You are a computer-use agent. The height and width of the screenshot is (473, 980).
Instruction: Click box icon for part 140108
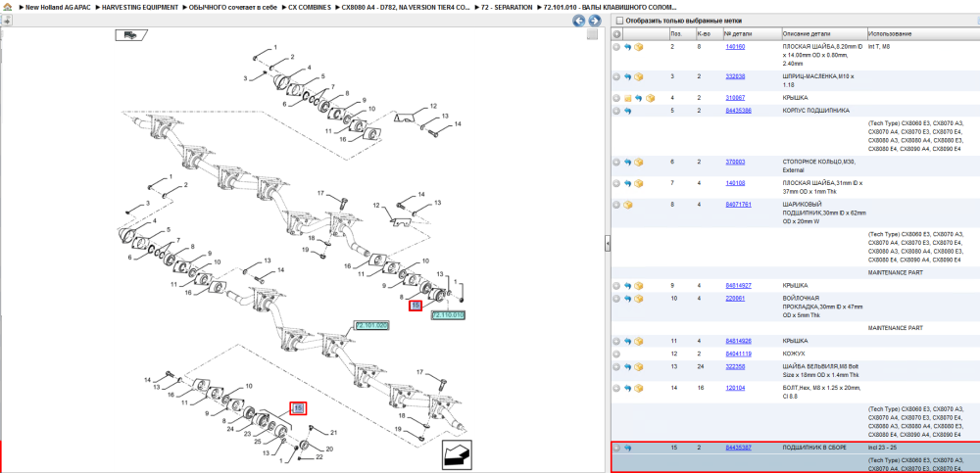pyautogui.click(x=639, y=183)
